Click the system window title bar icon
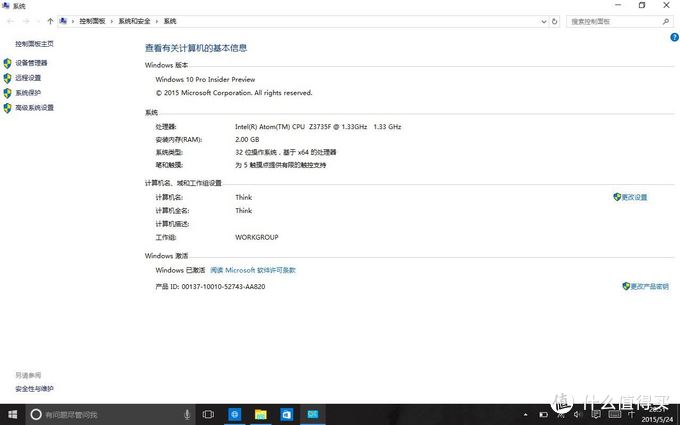This screenshot has width=680, height=425. coord(6,6)
